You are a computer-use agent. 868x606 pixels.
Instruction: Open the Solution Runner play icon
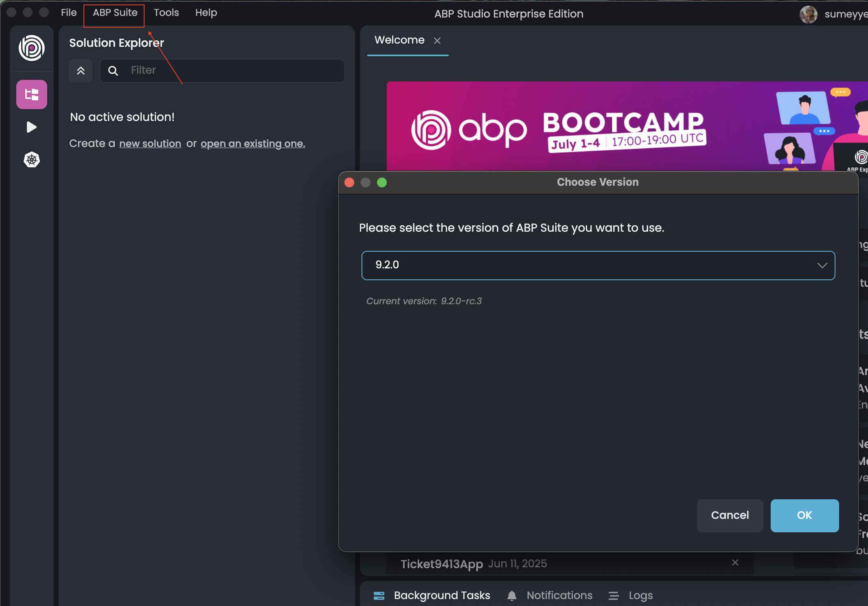[x=32, y=127]
